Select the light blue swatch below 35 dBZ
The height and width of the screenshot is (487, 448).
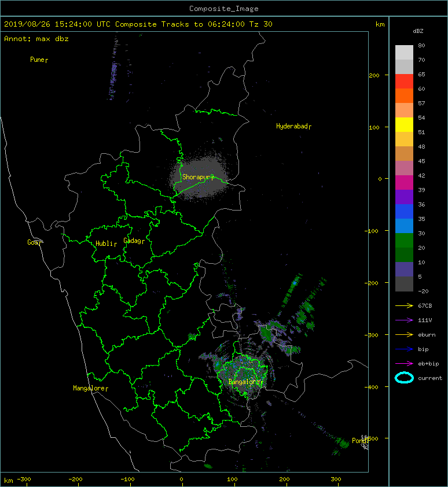click(404, 226)
